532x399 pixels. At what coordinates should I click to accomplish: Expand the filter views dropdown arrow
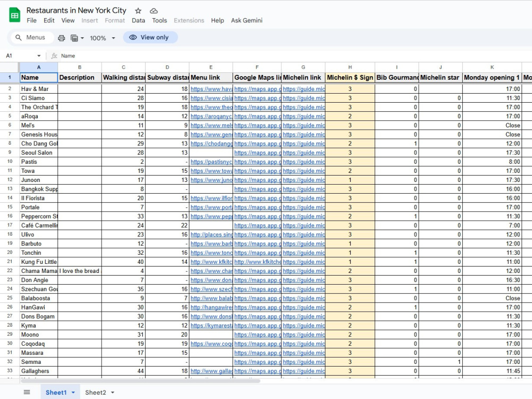point(82,38)
